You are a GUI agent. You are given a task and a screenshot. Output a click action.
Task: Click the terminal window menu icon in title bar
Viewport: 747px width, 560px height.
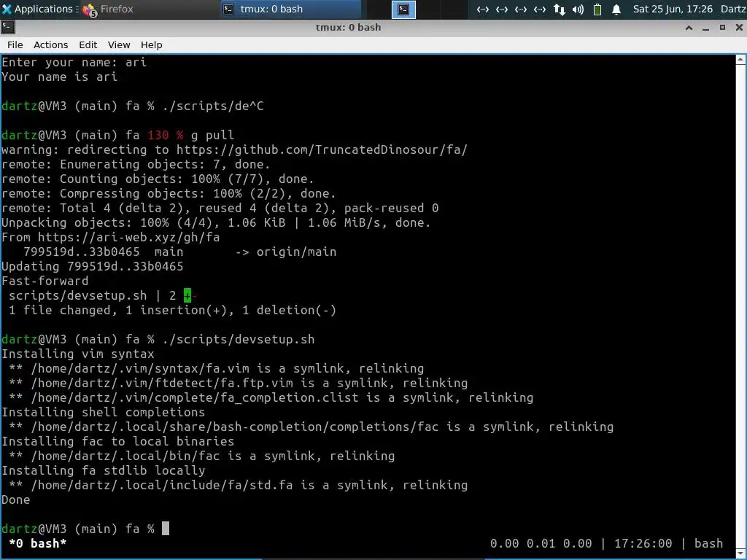point(7,27)
